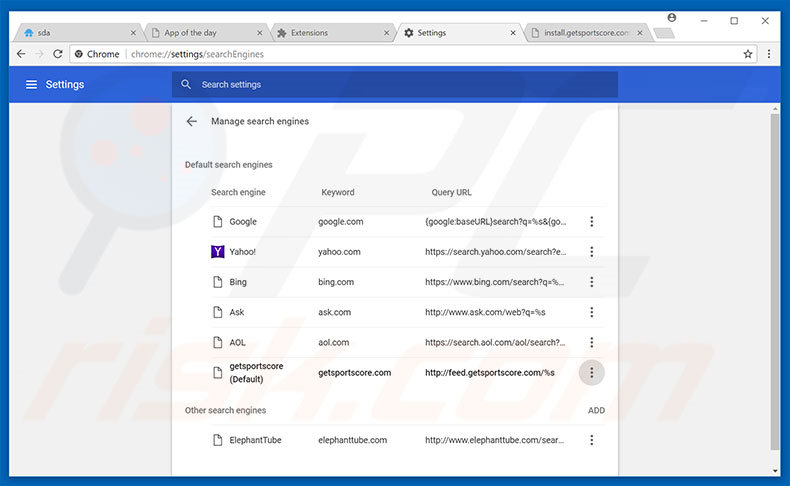This screenshot has height=486, width=790.
Task: Click the scrollbar down arrow
Action: click(x=775, y=471)
